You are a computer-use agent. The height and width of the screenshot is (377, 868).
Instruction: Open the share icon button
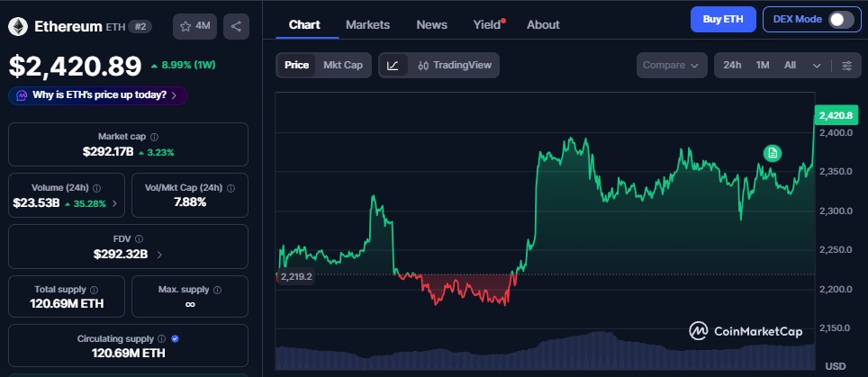237,26
